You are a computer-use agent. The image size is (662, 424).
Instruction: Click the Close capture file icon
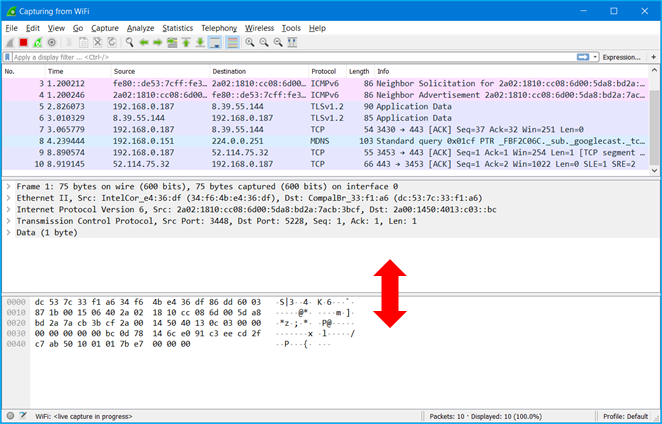[98, 42]
